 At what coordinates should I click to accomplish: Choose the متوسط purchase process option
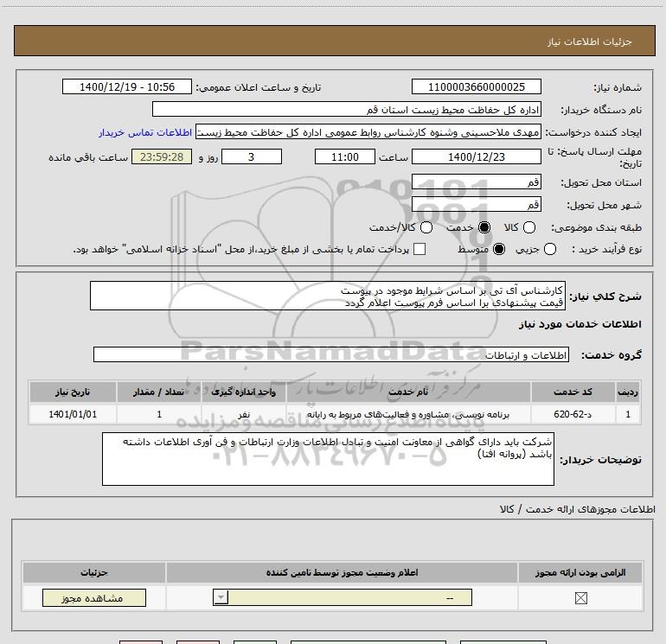click(x=499, y=249)
